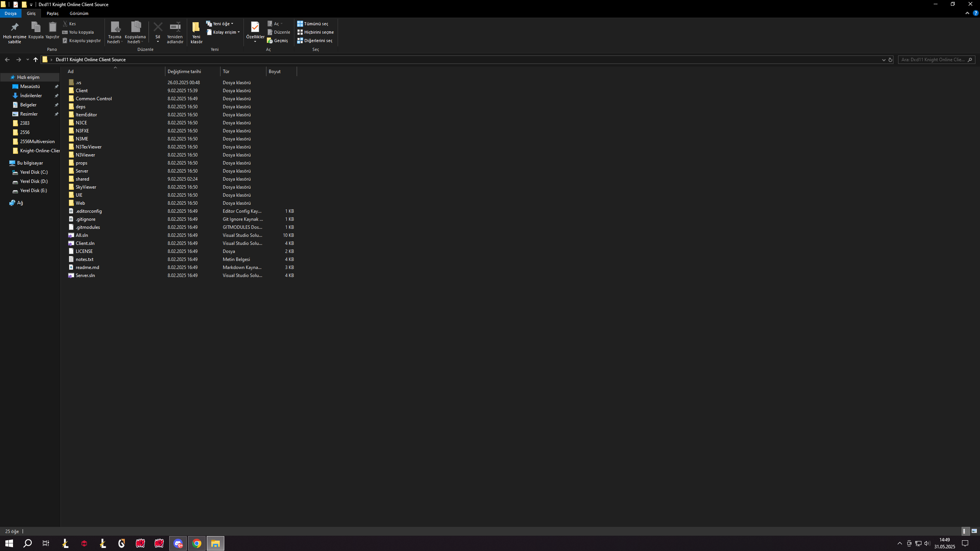Select the All.sln file
This screenshot has width=980, height=551.
point(82,235)
